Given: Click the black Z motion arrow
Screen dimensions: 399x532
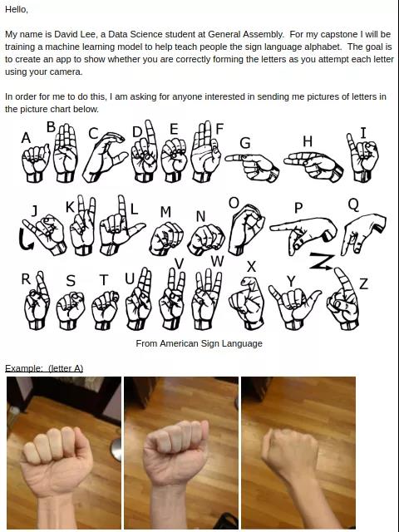Looking at the screenshot, I should [321, 262].
